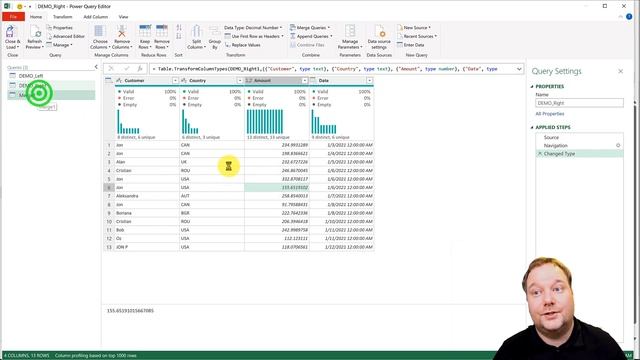Image resolution: width=640 pixels, height=360 pixels.
Task: Click the Remove Columns icon
Action: pos(122,31)
